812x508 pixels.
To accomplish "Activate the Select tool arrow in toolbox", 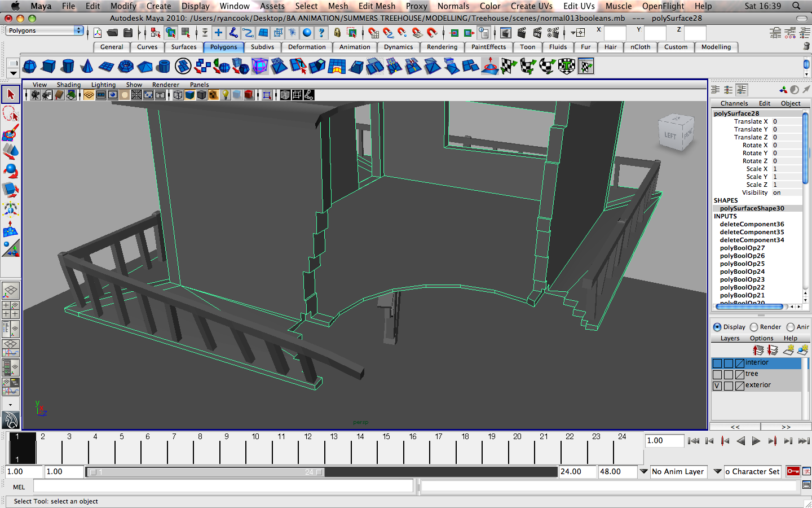I will (10, 94).
